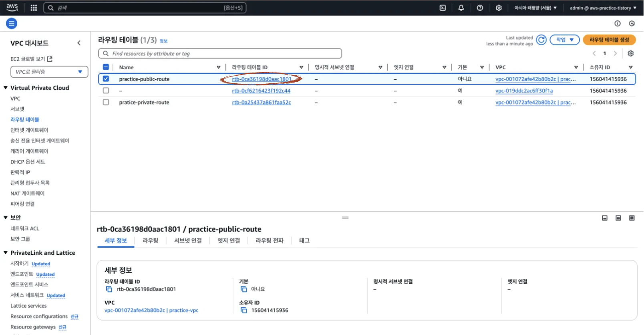644x335 pixels.
Task: Collapse the VPC dashboard sidebar
Action: [x=79, y=43]
